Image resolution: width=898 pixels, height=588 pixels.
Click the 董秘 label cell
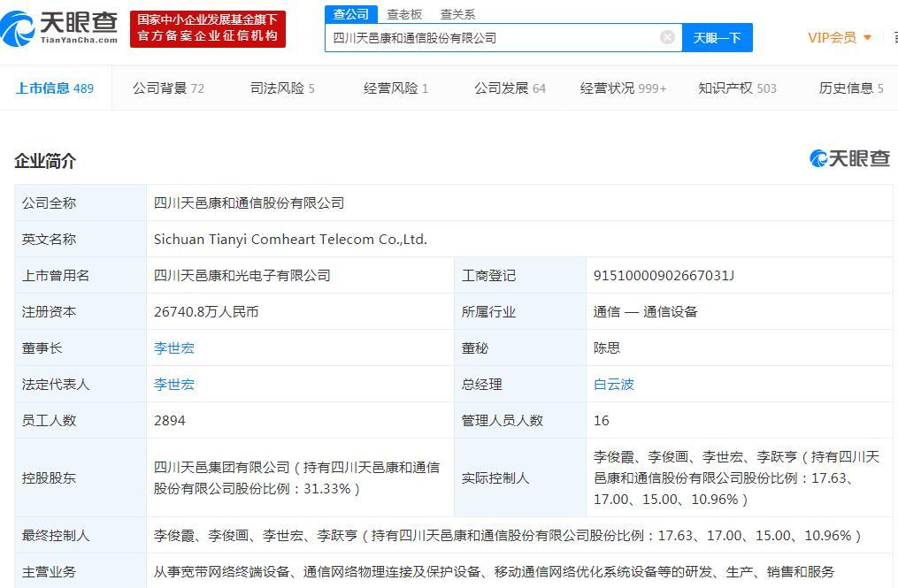click(520, 348)
